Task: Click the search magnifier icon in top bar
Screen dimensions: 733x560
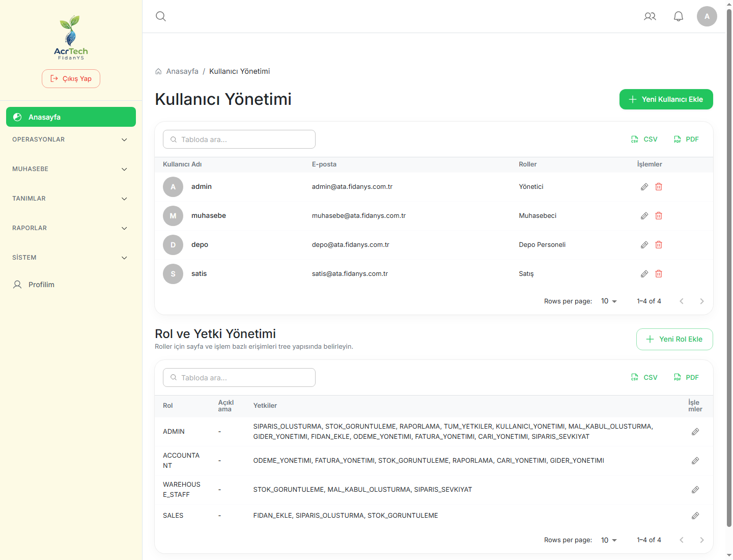Action: (161, 16)
